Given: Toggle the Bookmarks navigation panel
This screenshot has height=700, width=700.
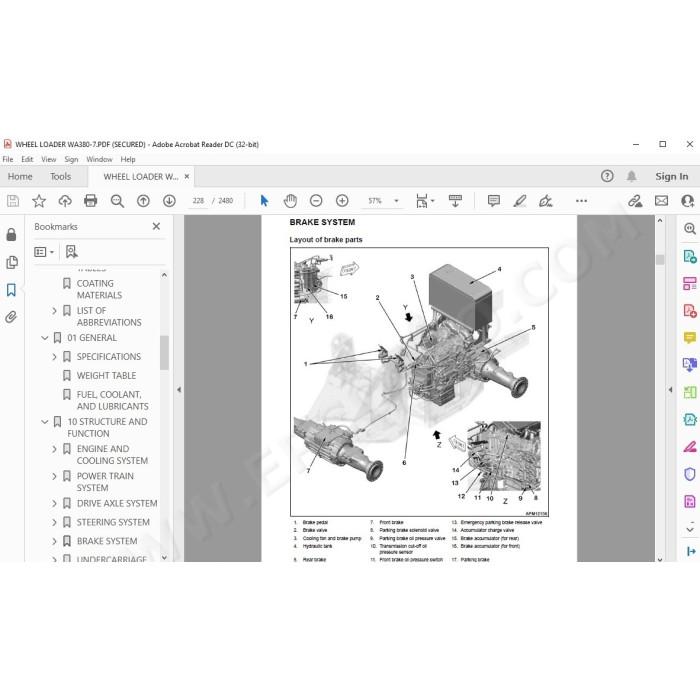Looking at the screenshot, I should coord(11,290).
